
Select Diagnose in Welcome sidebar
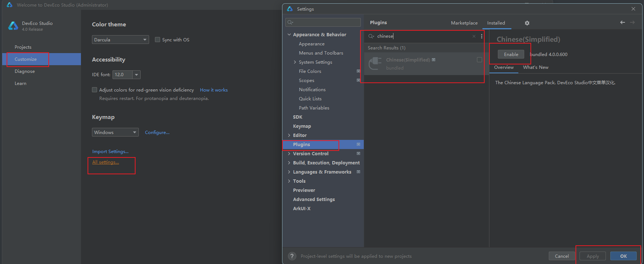pyautogui.click(x=25, y=71)
